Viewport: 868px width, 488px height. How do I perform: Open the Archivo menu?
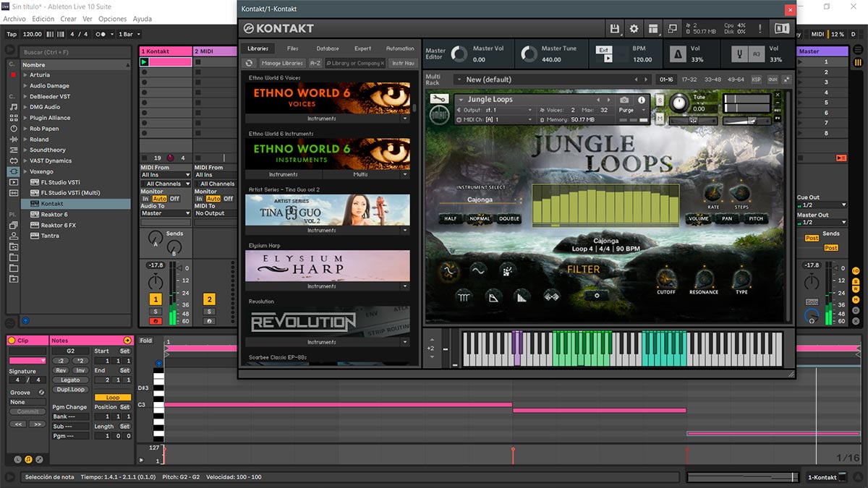click(x=14, y=19)
